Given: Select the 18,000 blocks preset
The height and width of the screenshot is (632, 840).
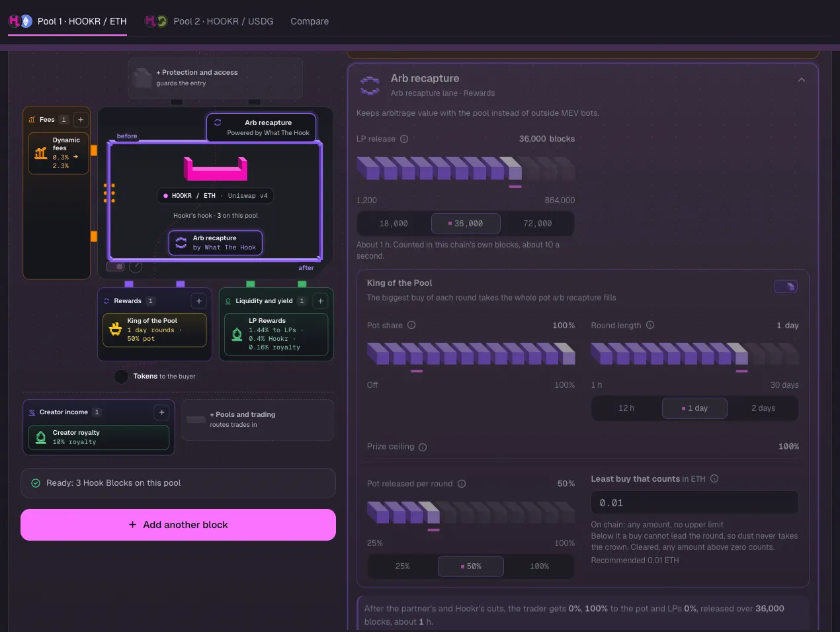Looking at the screenshot, I should pos(394,224).
